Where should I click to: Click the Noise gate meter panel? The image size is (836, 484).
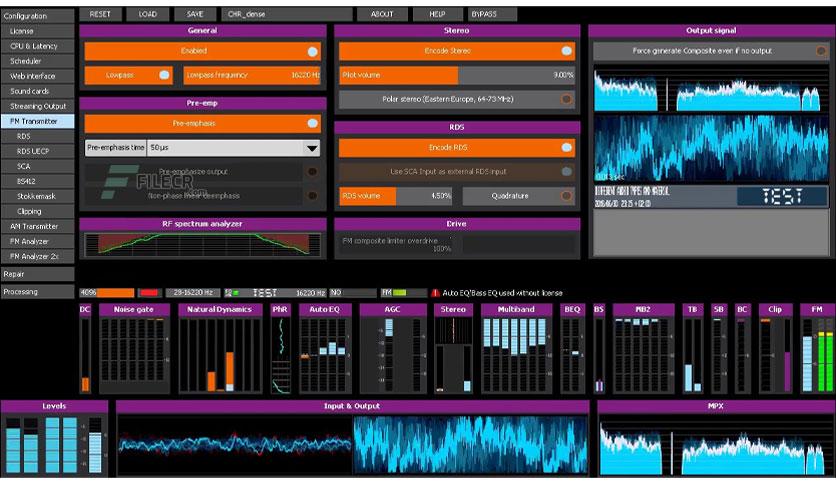click(x=134, y=349)
